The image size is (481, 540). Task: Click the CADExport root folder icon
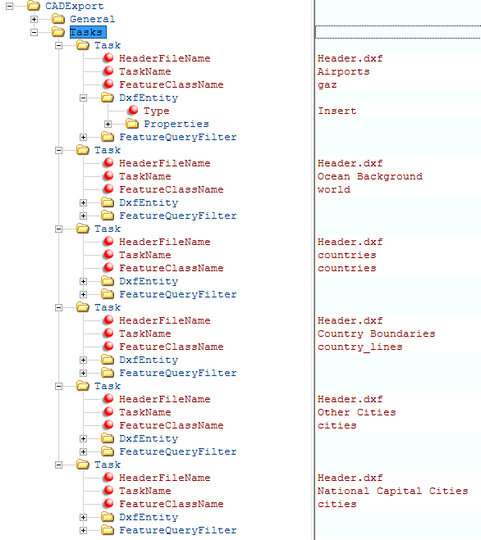pyautogui.click(x=33, y=6)
